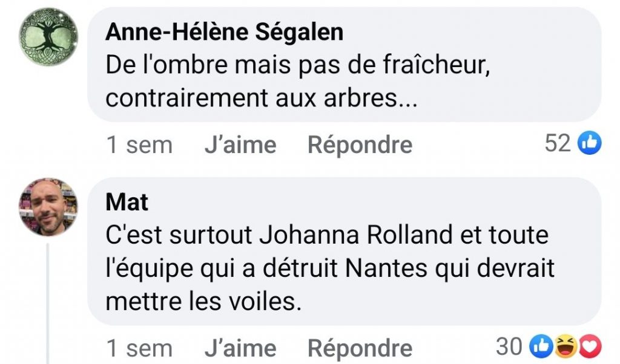620x364 pixels.
Task: Click the red heart love reaction
Action: pyautogui.click(x=590, y=346)
